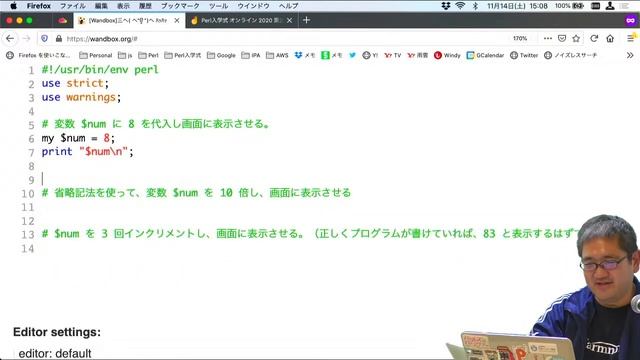This screenshot has height=360, width=640.
Task: Go forward to the next page
Action: click(27, 38)
